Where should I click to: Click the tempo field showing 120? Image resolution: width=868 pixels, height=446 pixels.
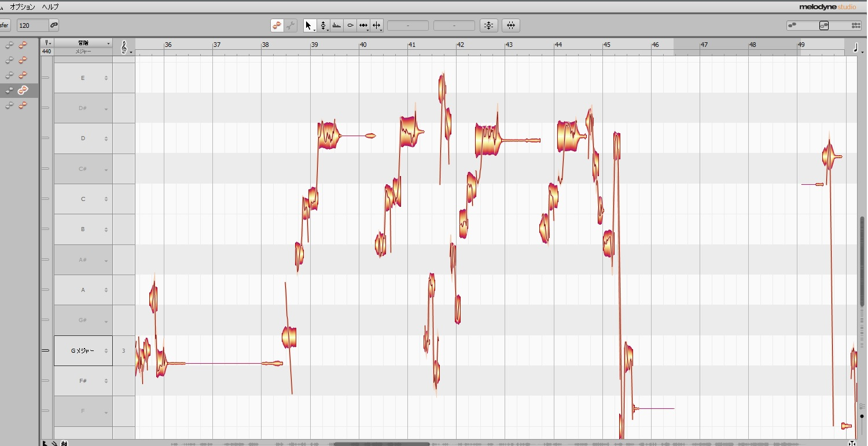tap(32, 25)
